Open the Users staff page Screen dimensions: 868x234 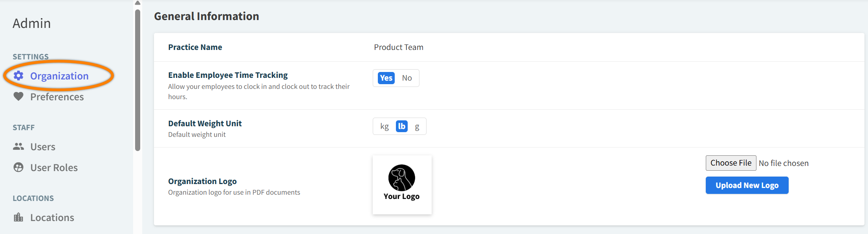(43, 147)
